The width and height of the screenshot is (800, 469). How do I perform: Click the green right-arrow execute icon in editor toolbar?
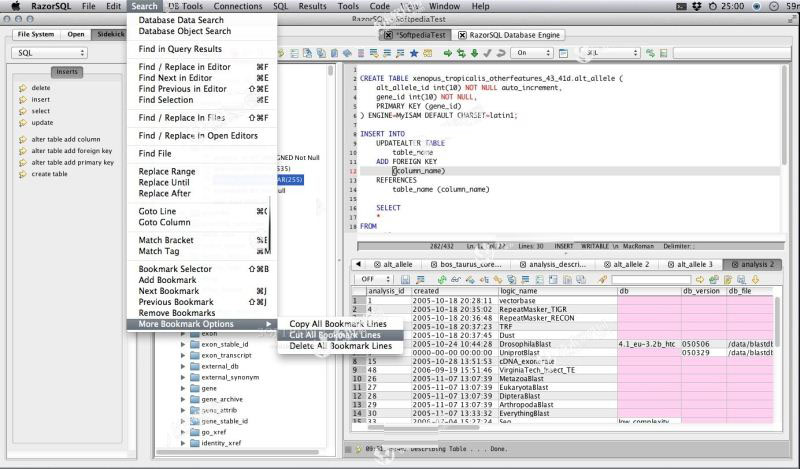(447, 53)
